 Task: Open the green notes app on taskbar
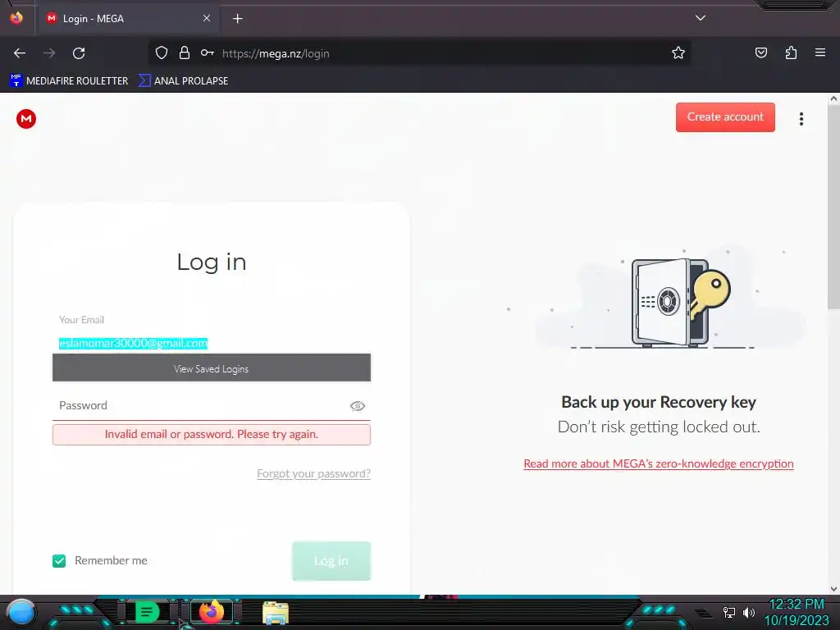point(147,612)
